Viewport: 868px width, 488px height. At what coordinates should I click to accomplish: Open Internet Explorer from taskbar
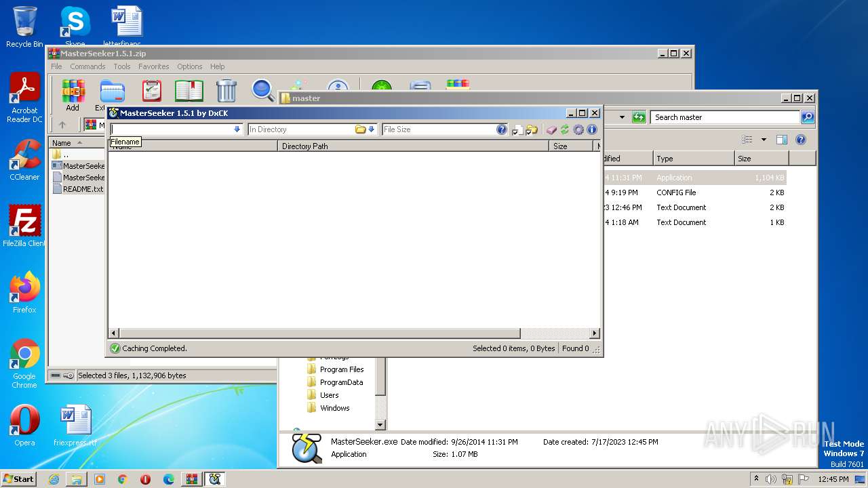(54, 479)
